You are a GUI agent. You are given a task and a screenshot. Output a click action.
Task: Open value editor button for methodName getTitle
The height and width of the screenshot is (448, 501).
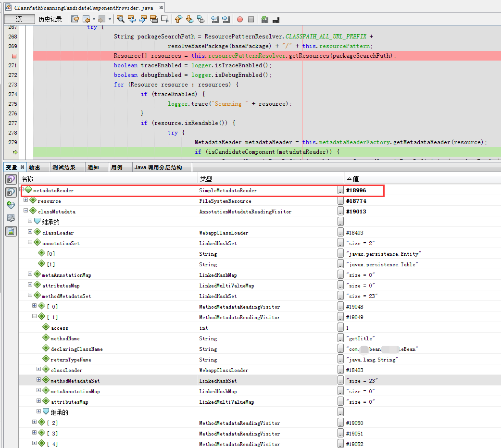point(340,338)
